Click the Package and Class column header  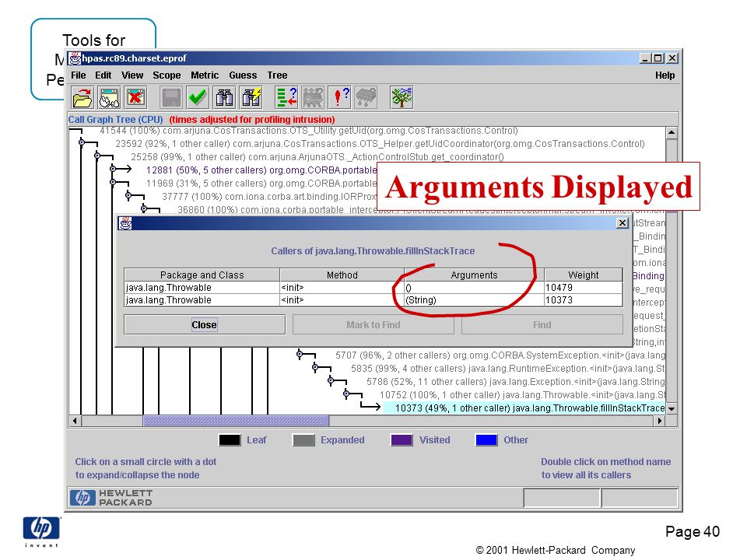point(202,275)
